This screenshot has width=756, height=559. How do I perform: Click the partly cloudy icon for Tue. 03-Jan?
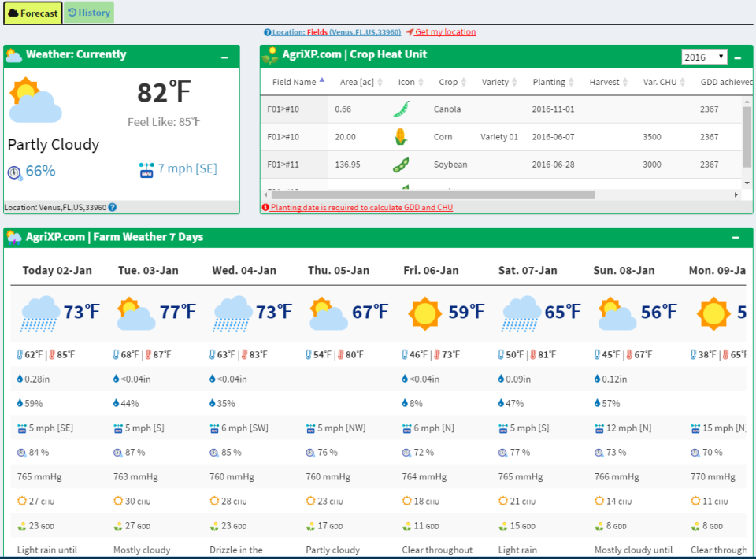tap(135, 313)
